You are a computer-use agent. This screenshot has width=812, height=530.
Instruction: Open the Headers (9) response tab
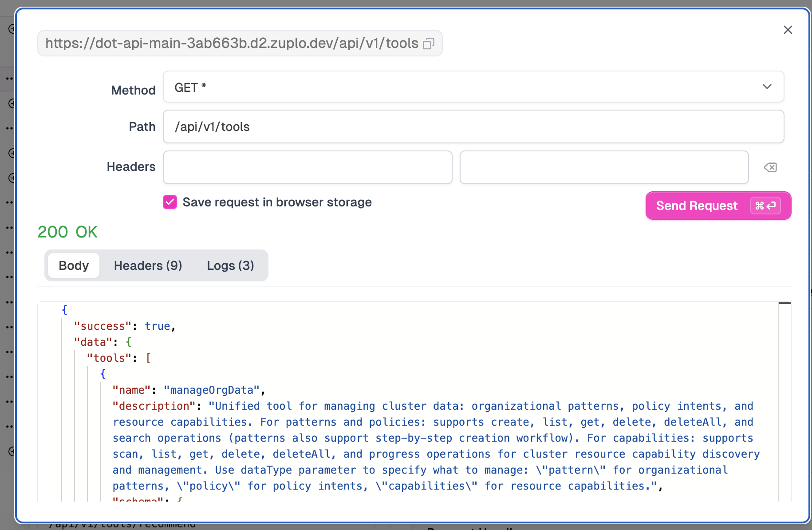tap(148, 265)
